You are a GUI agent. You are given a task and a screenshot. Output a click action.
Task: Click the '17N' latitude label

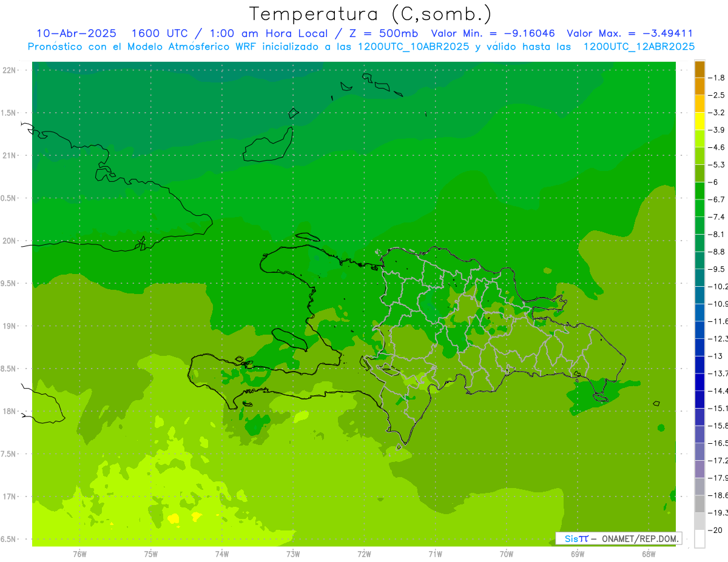click(9, 497)
